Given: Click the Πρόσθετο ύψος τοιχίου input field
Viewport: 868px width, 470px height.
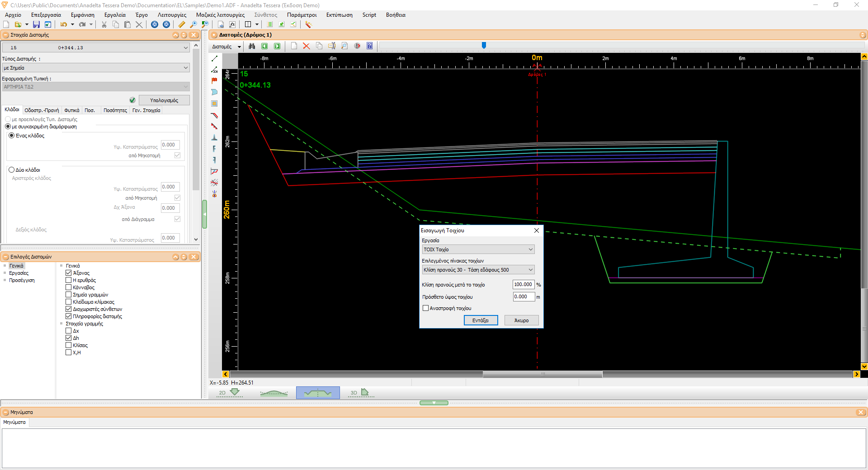Looking at the screenshot, I should coord(524,297).
